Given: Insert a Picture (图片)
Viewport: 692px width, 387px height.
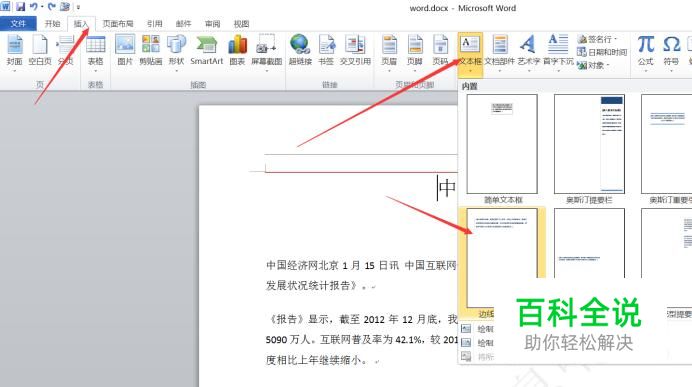Looking at the screenshot, I should [125, 50].
